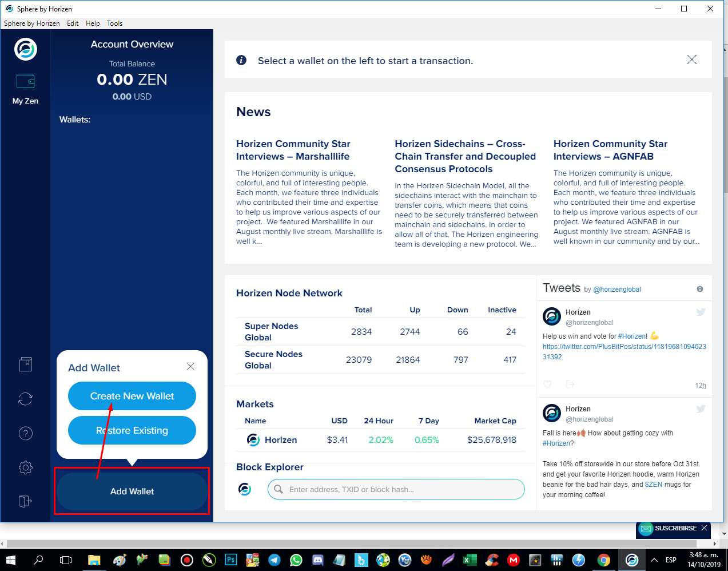Click the Block Explorer Horizen logo
Image resolution: width=728 pixels, height=571 pixels.
(245, 489)
